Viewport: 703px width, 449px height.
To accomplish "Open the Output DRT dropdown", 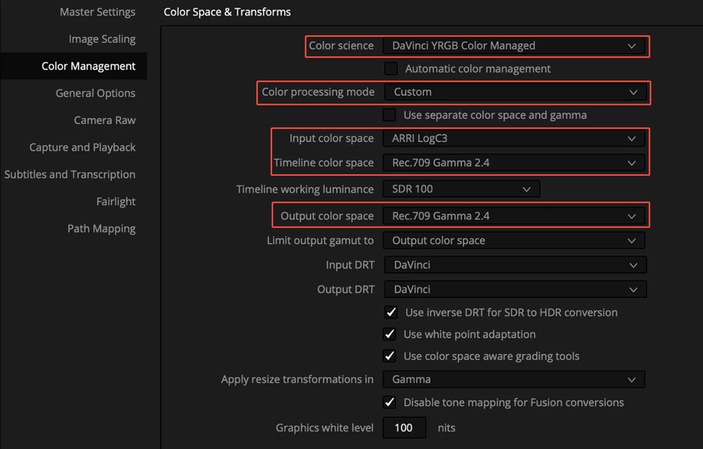I will (x=515, y=289).
